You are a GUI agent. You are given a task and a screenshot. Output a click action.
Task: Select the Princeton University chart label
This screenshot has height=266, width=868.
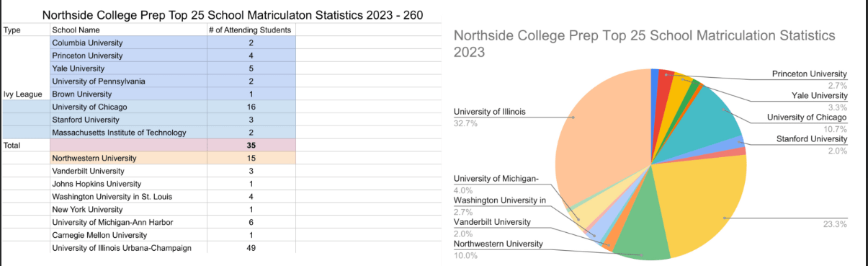coord(809,74)
